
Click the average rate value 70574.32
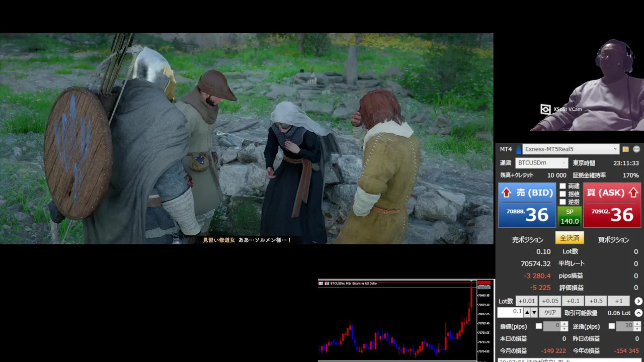pyautogui.click(x=535, y=263)
